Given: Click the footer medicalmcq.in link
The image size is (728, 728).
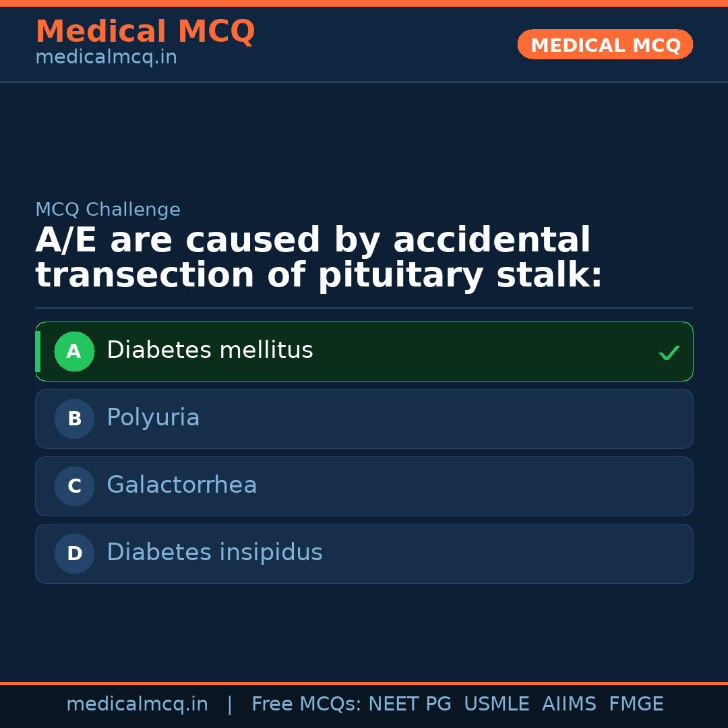Looking at the screenshot, I should [x=138, y=703].
